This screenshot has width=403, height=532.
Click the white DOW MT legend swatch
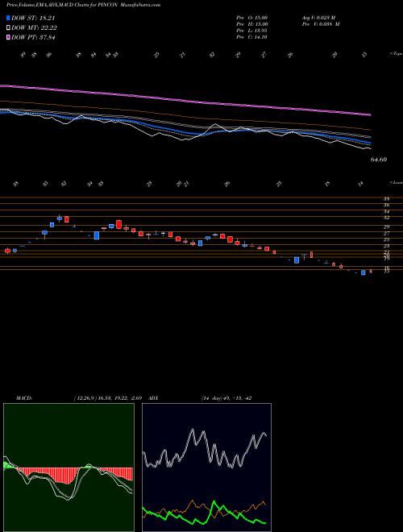tap(8, 28)
